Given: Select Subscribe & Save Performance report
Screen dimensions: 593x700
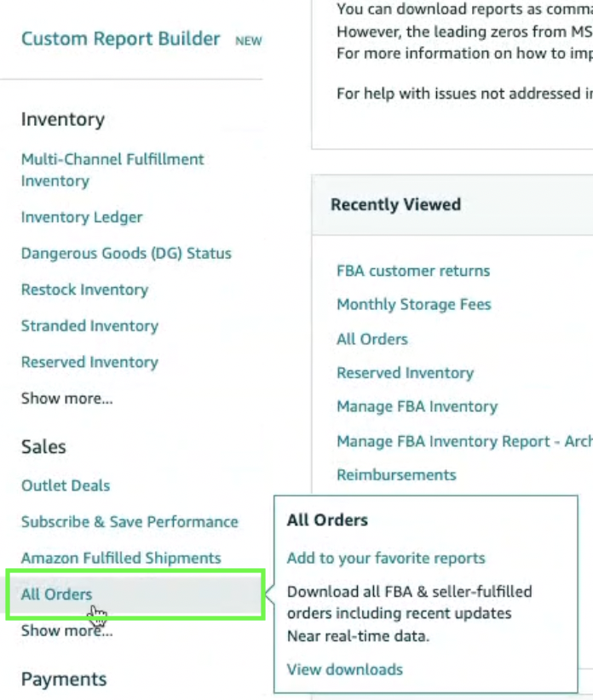Looking at the screenshot, I should (x=130, y=522).
